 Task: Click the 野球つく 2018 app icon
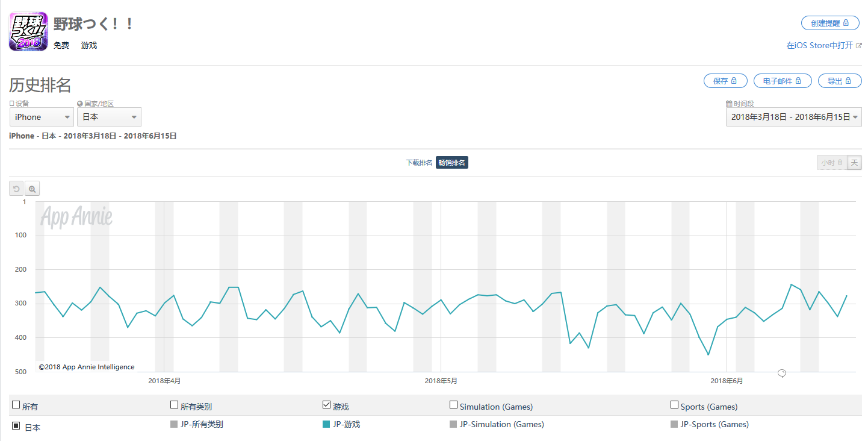click(x=28, y=31)
